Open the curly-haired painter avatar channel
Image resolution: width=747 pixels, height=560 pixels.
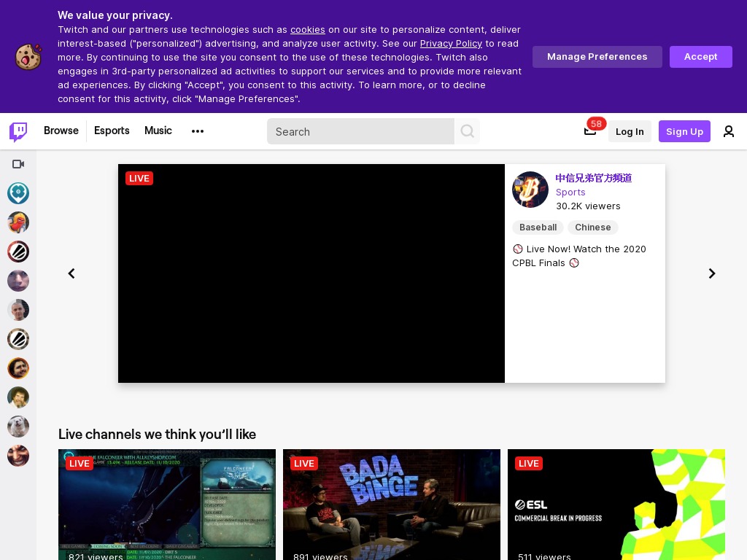click(18, 397)
